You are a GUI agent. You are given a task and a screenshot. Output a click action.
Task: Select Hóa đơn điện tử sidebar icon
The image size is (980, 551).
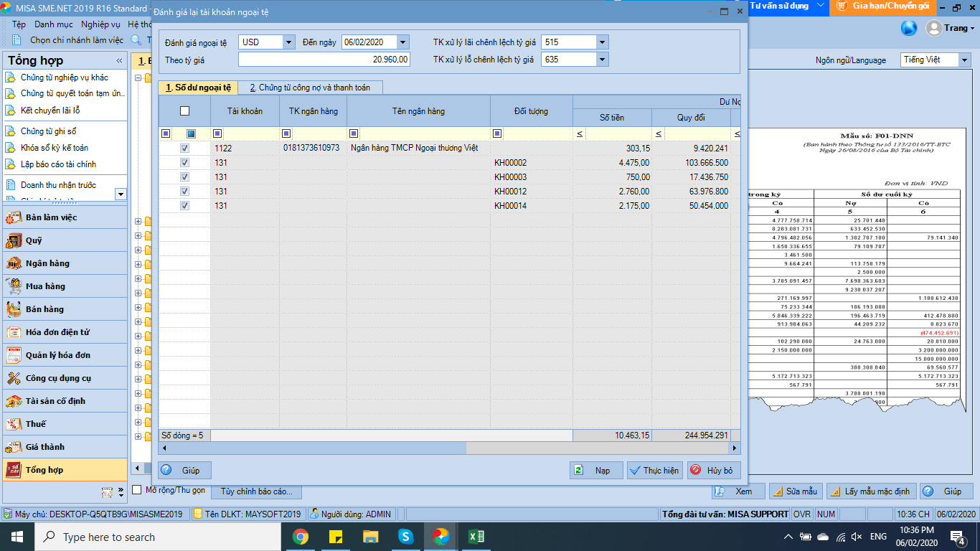[14, 332]
